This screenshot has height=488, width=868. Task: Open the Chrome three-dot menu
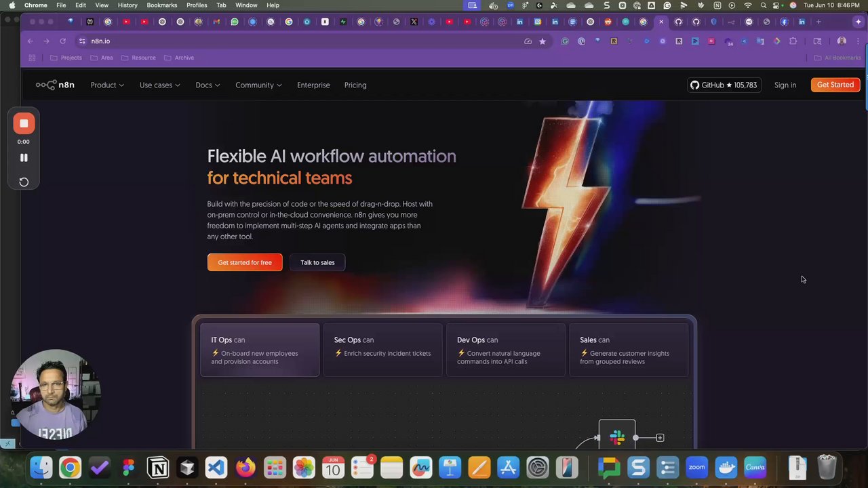[x=858, y=41]
